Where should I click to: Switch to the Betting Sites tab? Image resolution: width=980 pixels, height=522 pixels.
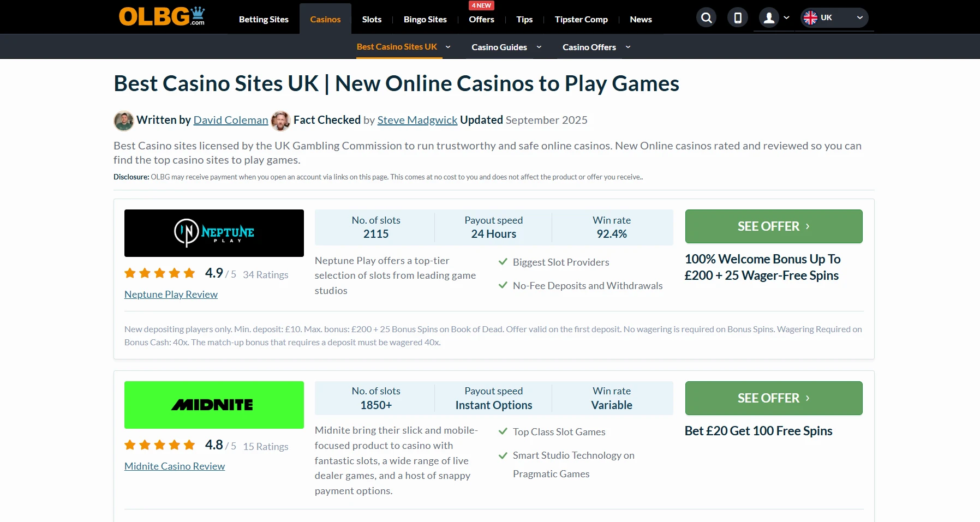[x=264, y=20]
